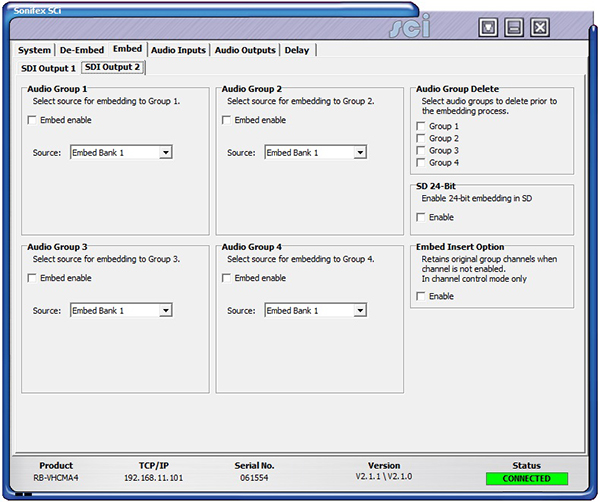Check Group 3 under Audio Group Delete
The image size is (600, 502).
click(421, 150)
